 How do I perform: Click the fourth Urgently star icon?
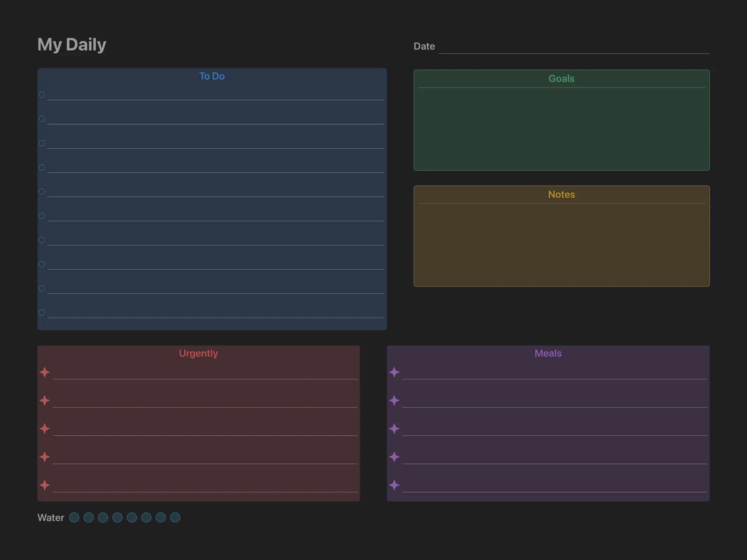[x=45, y=456]
